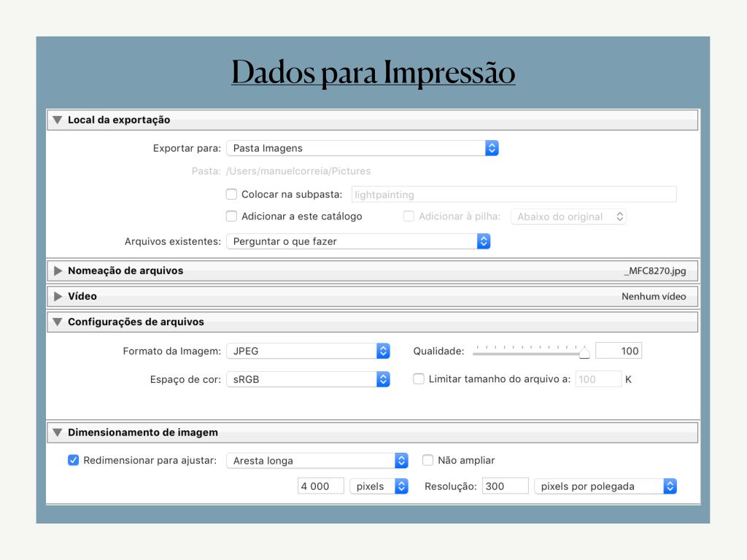Enable Colocar na subpasta checkbox
The image size is (747, 560).
click(x=231, y=195)
